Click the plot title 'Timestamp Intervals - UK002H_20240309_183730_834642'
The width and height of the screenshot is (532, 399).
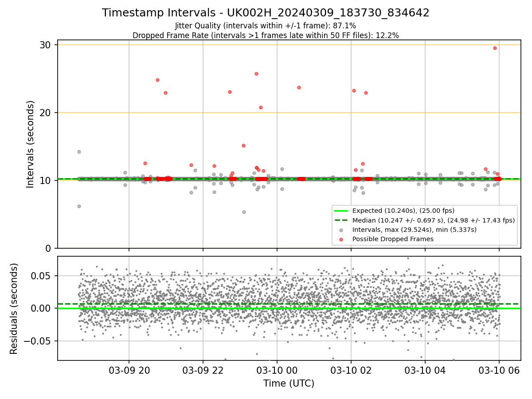266,13
